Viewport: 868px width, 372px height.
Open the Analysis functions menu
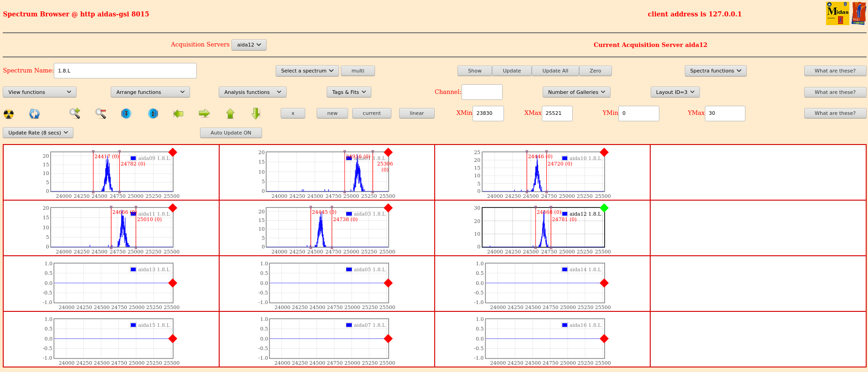point(252,92)
